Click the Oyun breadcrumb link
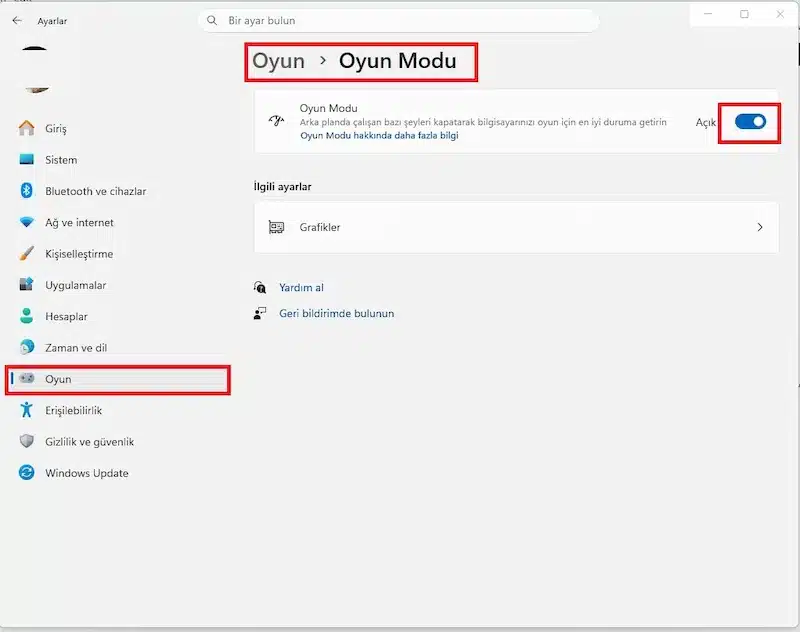 click(278, 61)
